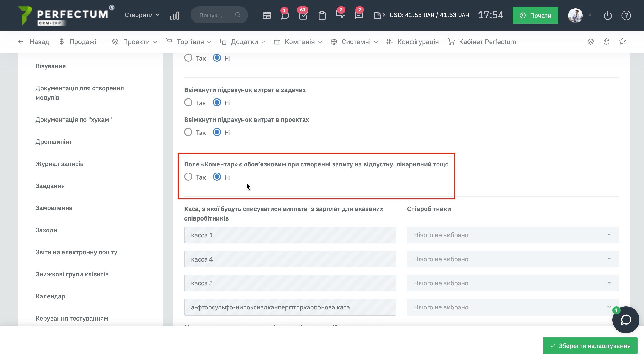The image size is (644, 364).
Task: Click the star favorites icon
Action: pos(622,41)
